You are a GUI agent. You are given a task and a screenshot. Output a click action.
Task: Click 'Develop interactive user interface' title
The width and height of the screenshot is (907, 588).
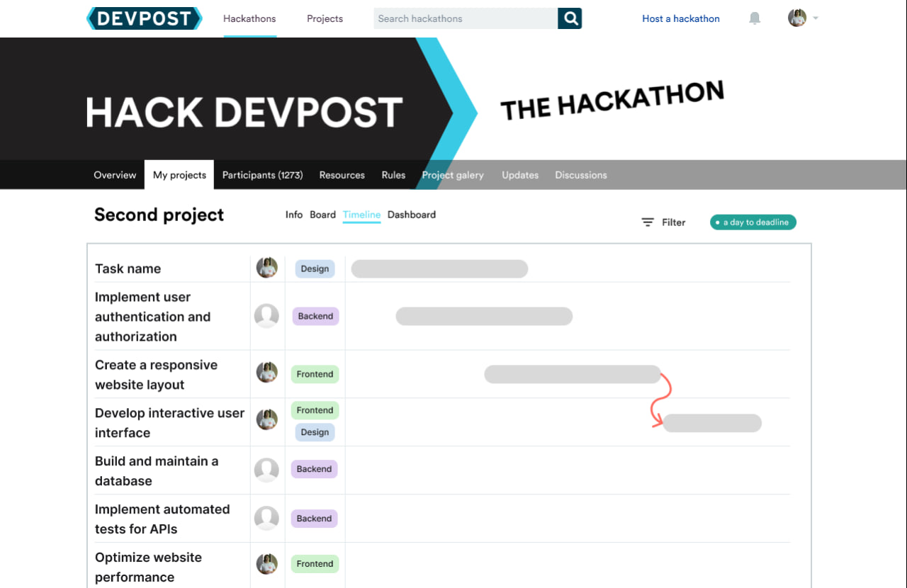(170, 423)
